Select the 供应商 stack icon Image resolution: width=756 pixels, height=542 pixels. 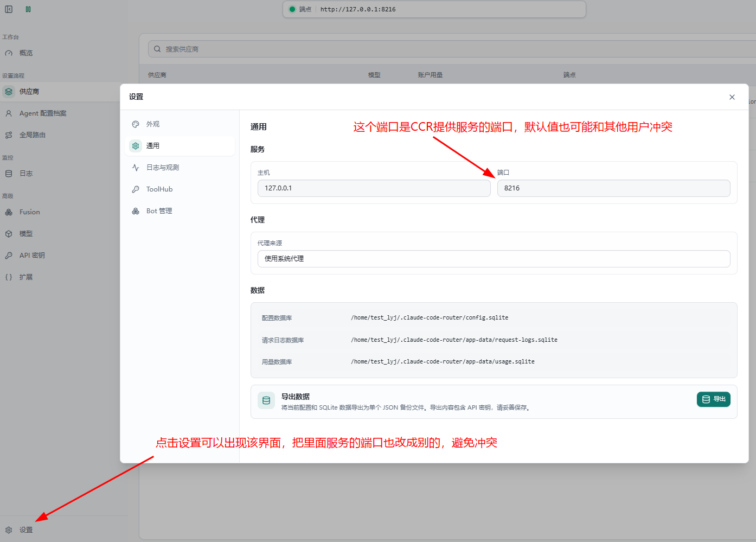click(9, 92)
